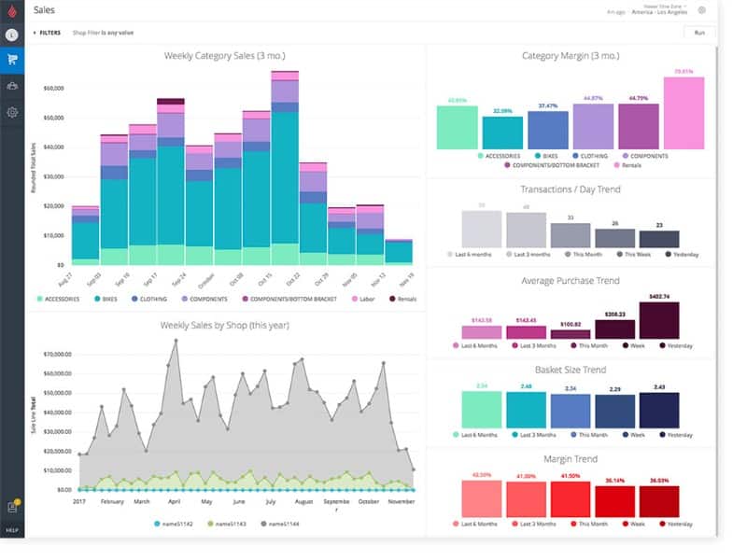
Task: Click the April peak point on shop chart
Action: coord(176,341)
